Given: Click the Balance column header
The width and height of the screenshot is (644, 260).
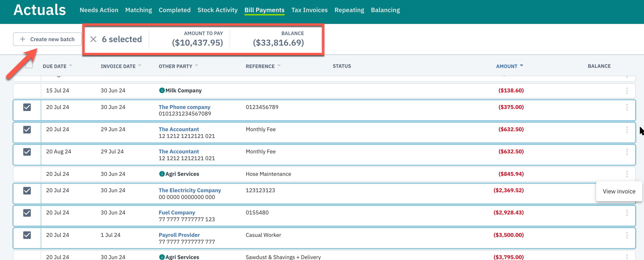Looking at the screenshot, I should tap(599, 66).
